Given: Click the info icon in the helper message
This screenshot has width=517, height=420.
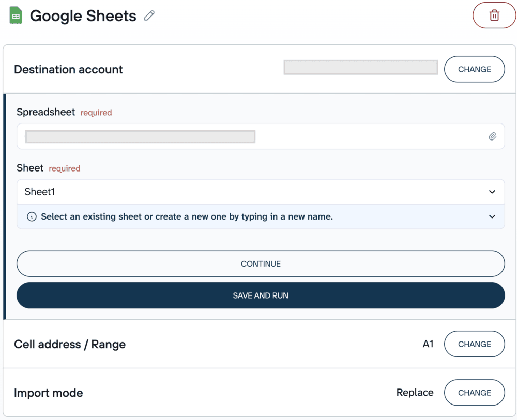Looking at the screenshot, I should (x=32, y=216).
